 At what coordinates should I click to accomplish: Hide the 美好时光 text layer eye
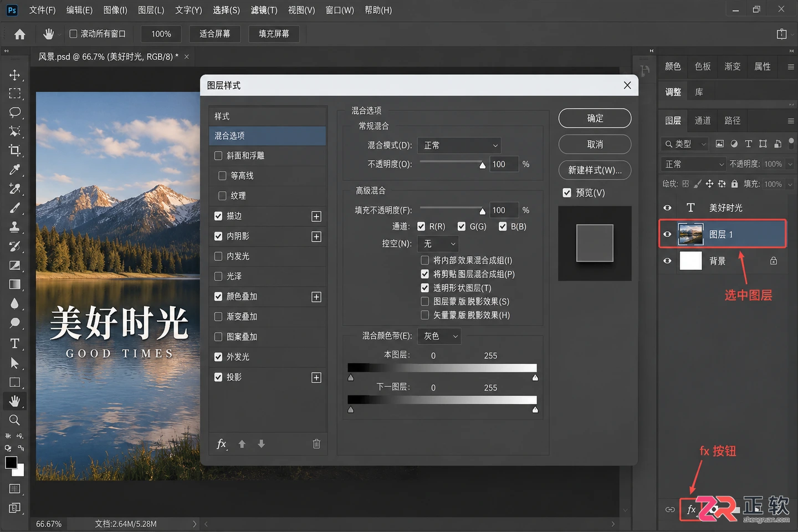(667, 208)
